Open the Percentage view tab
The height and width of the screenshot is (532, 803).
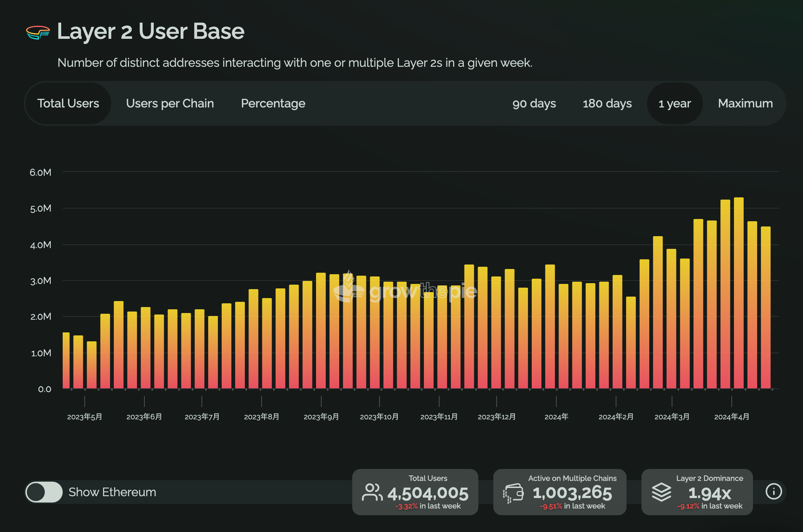[273, 103]
